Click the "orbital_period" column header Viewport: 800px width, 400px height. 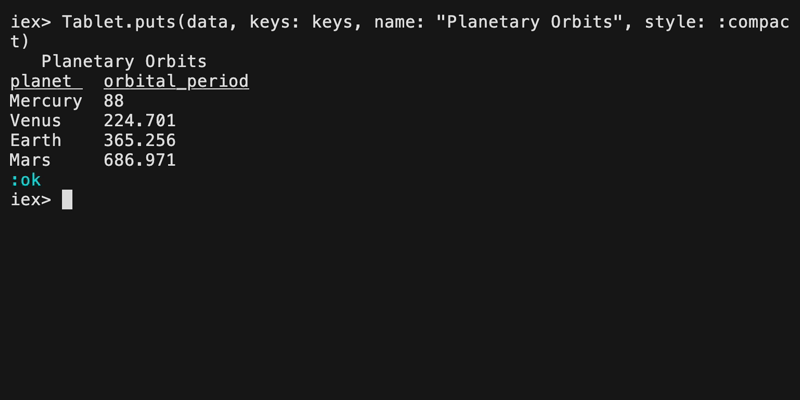pyautogui.click(x=176, y=81)
